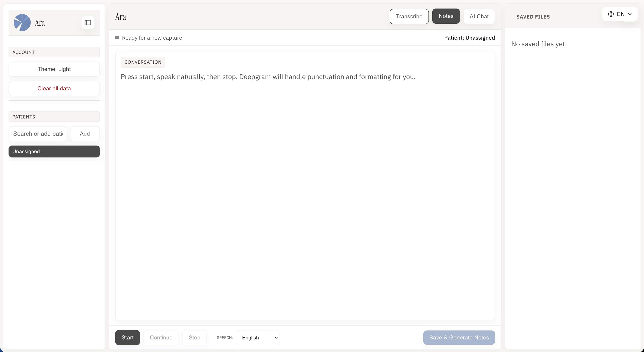Click the globe icon next to EN

(x=611, y=14)
